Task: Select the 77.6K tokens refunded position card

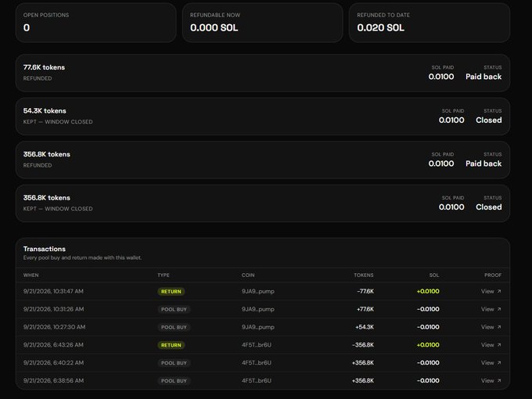Action: pos(263,73)
